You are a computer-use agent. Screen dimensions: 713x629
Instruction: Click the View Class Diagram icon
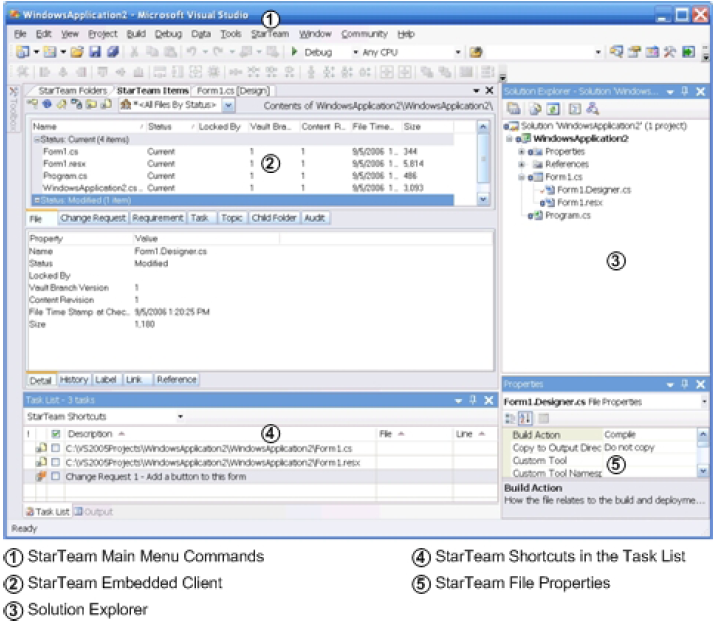pos(592,109)
